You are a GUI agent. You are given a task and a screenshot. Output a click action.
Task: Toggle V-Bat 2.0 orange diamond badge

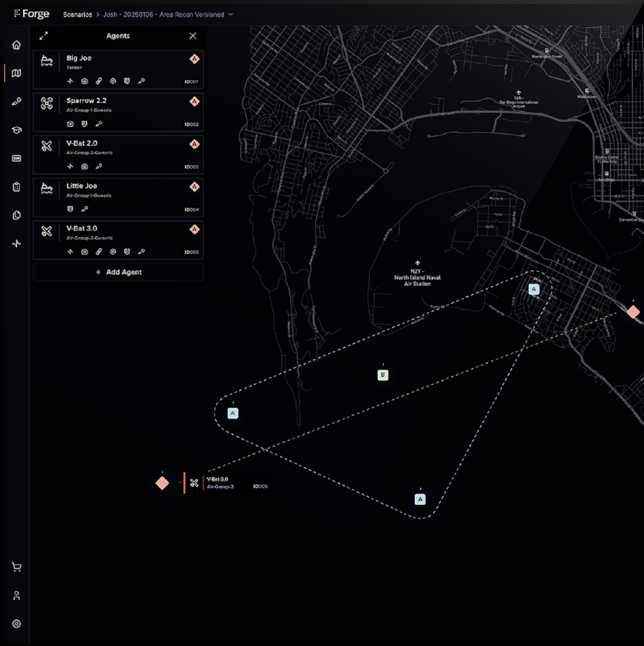tap(194, 144)
